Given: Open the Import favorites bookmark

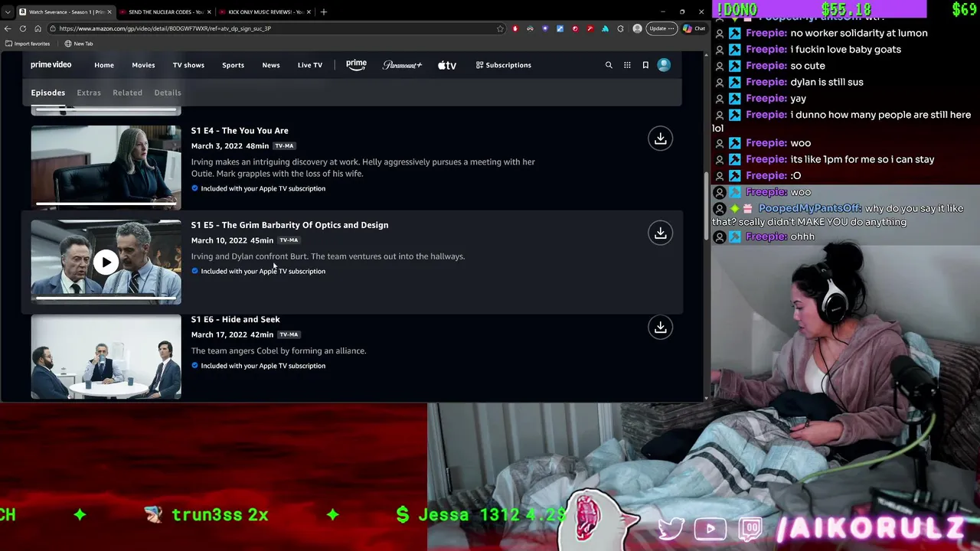Looking at the screenshot, I should pyautogui.click(x=28, y=44).
